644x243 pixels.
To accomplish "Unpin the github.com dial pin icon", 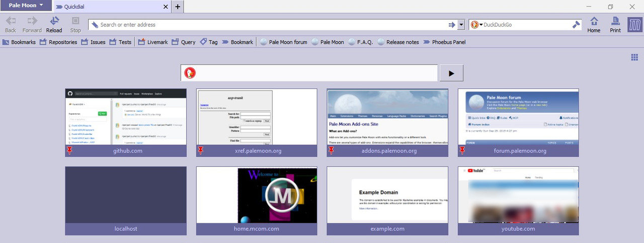I will point(69,150).
